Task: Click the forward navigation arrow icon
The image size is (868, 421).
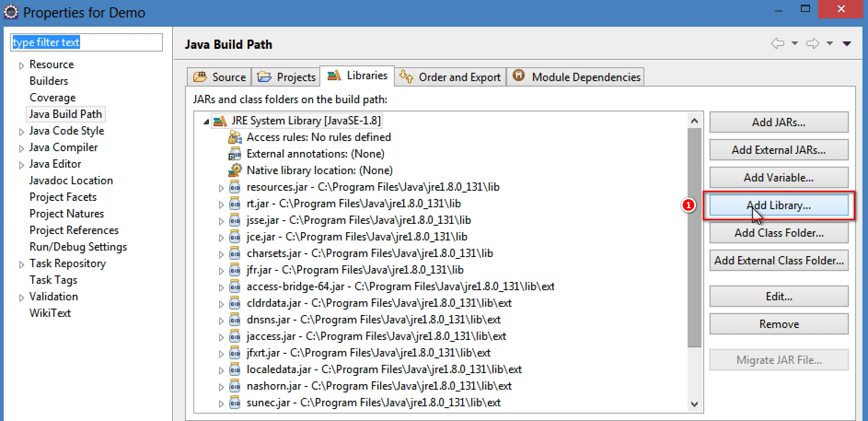Action: pos(812,43)
